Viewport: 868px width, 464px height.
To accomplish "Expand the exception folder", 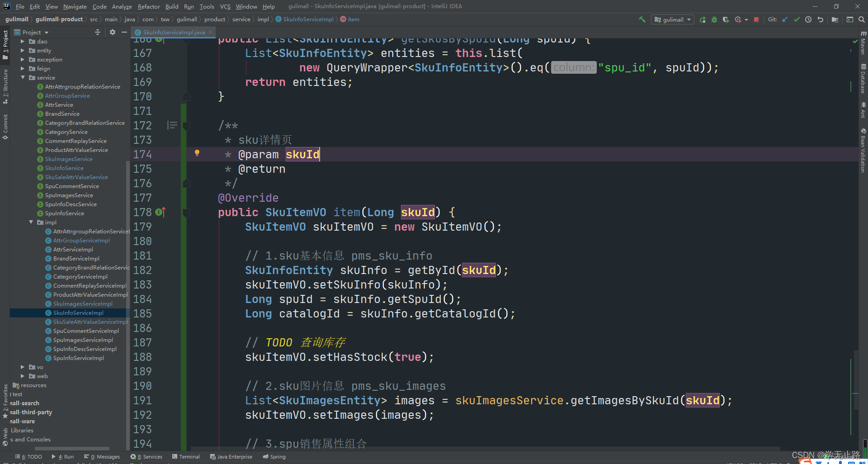I will click(x=23, y=59).
